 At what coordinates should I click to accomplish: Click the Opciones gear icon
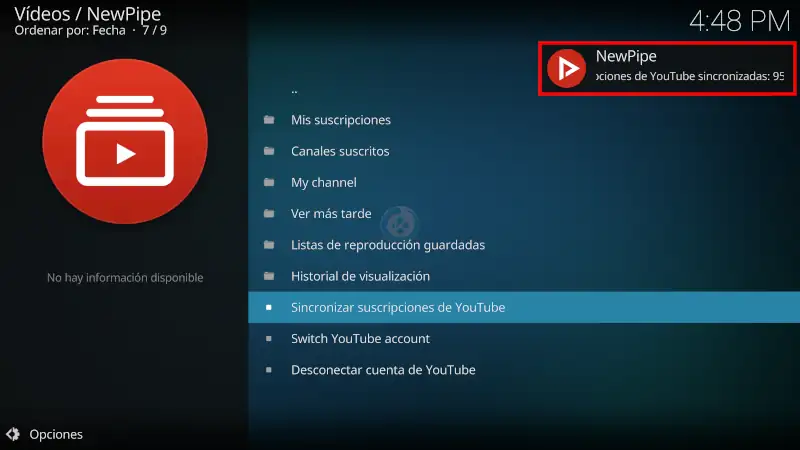[x=13, y=434]
